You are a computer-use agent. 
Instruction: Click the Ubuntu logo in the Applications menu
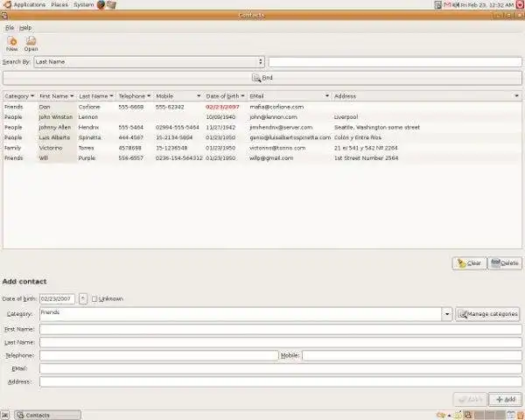pyautogui.click(x=7, y=4)
